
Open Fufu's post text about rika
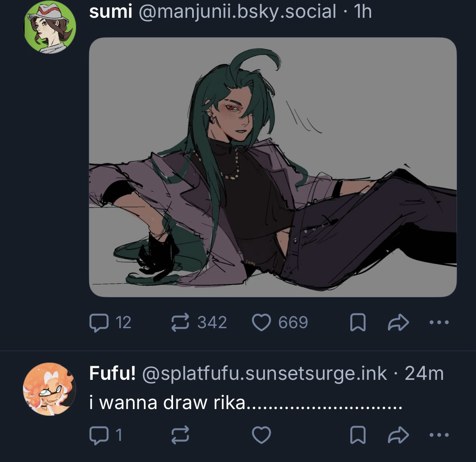pyautogui.click(x=245, y=402)
